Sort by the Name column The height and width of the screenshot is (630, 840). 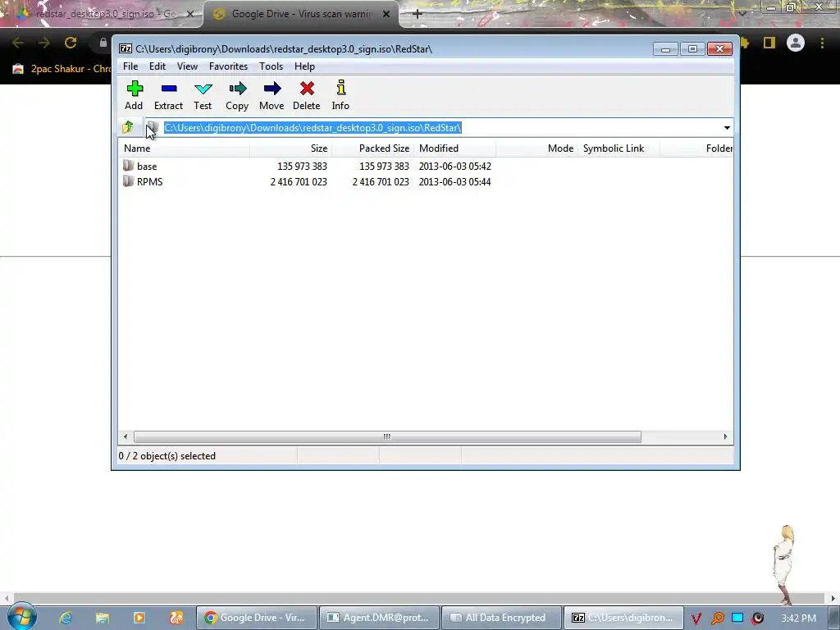[184, 148]
